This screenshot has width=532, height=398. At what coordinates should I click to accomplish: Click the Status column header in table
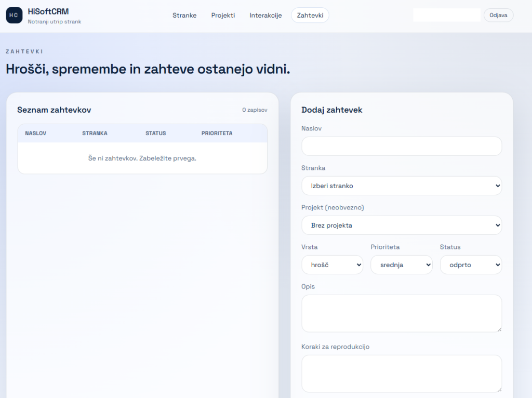pos(156,134)
